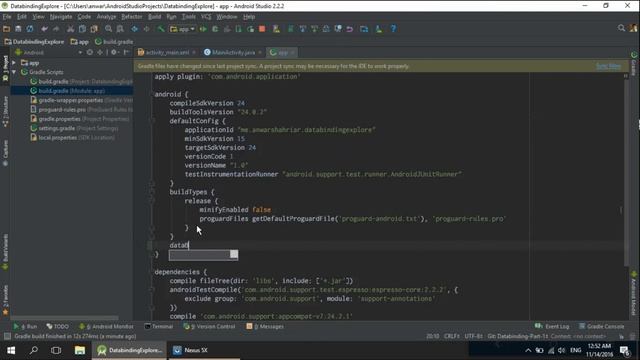Click the Undo arrow icon
This screenshot has width=640, height=360.
(44, 29)
